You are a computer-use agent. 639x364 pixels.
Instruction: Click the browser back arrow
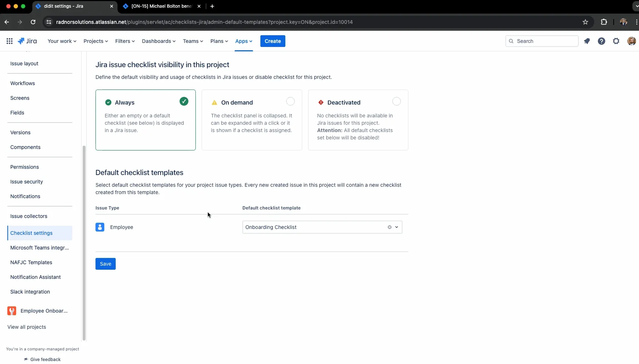click(7, 22)
